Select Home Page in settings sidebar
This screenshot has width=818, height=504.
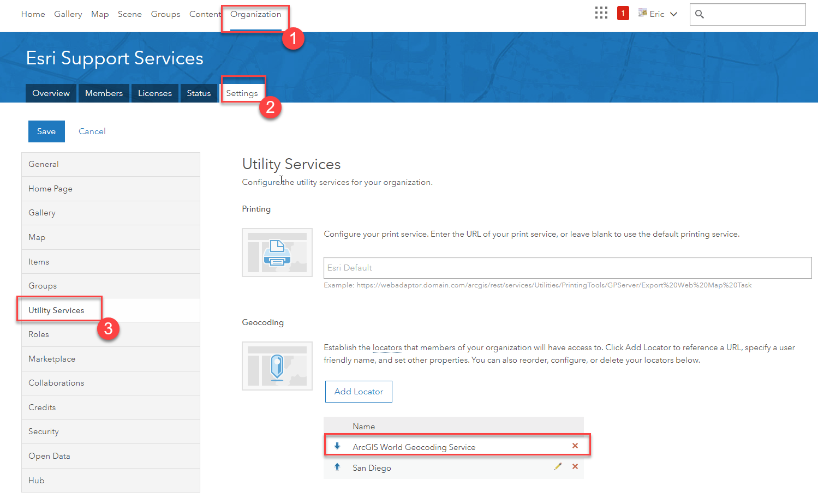tap(111, 189)
